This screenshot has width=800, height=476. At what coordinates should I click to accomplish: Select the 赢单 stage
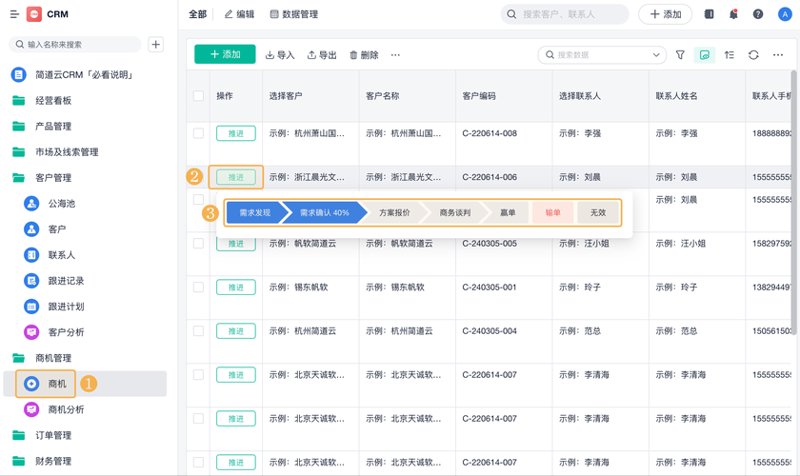pyautogui.click(x=507, y=212)
